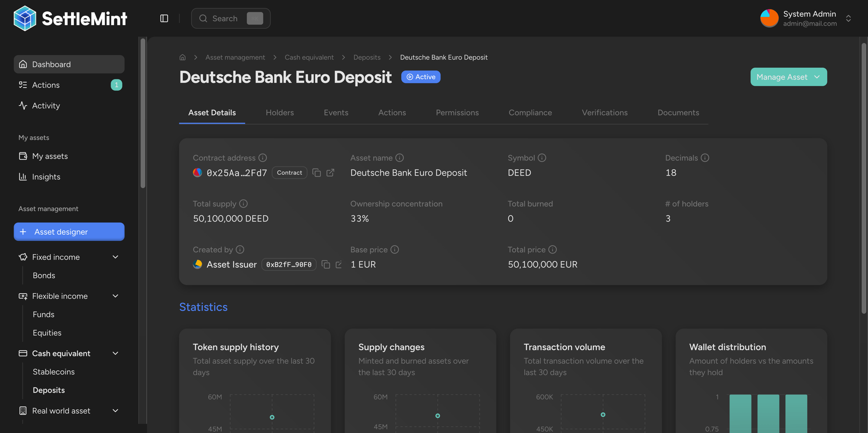Image resolution: width=868 pixels, height=433 pixels.
Task: Open Insights from the sidebar
Action: 46,177
